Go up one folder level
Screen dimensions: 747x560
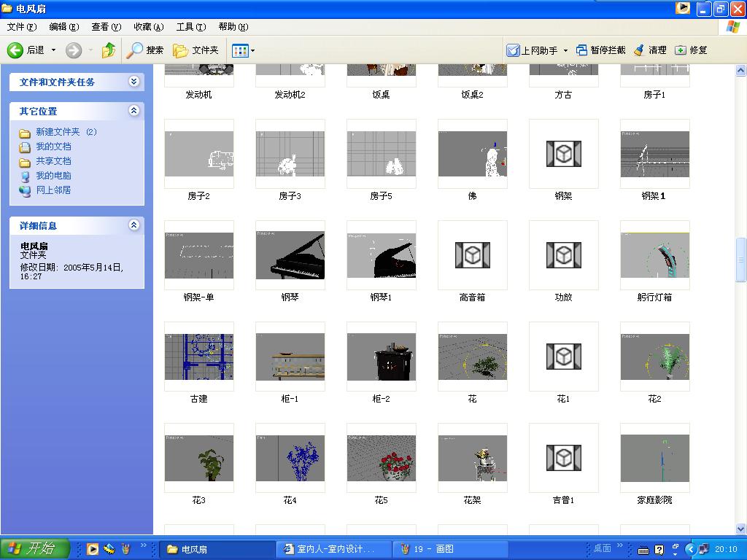click(x=109, y=50)
